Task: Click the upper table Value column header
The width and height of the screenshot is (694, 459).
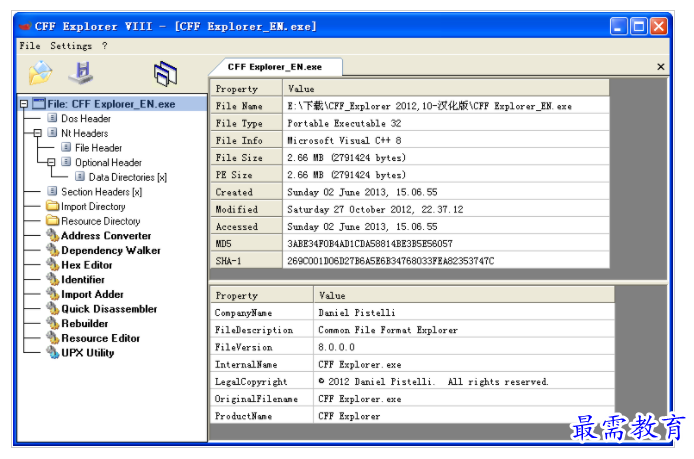Action: (x=446, y=89)
